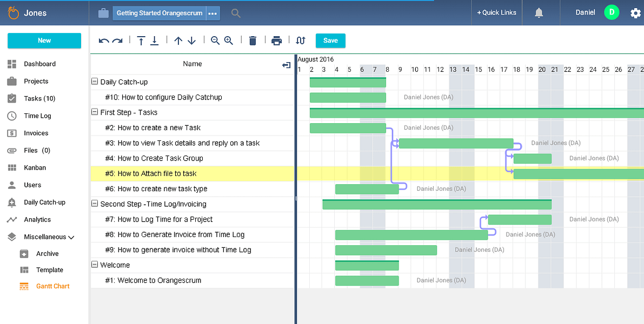
Task: Click the critical path toggle icon
Action: 301,40
